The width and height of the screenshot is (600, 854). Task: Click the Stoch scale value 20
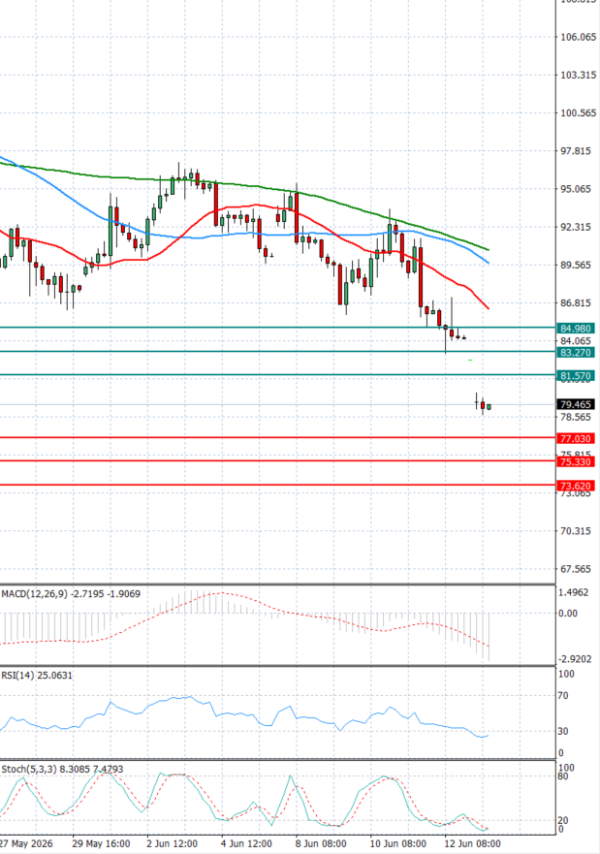pos(564,821)
